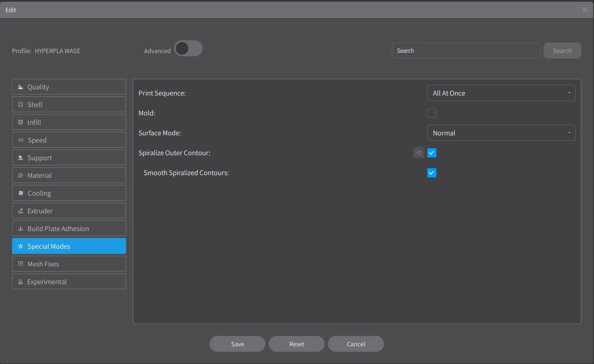Viewport: 594px width, 364px height.
Task: Click the Build Plate Adhesion icon
Action: [x=21, y=229]
